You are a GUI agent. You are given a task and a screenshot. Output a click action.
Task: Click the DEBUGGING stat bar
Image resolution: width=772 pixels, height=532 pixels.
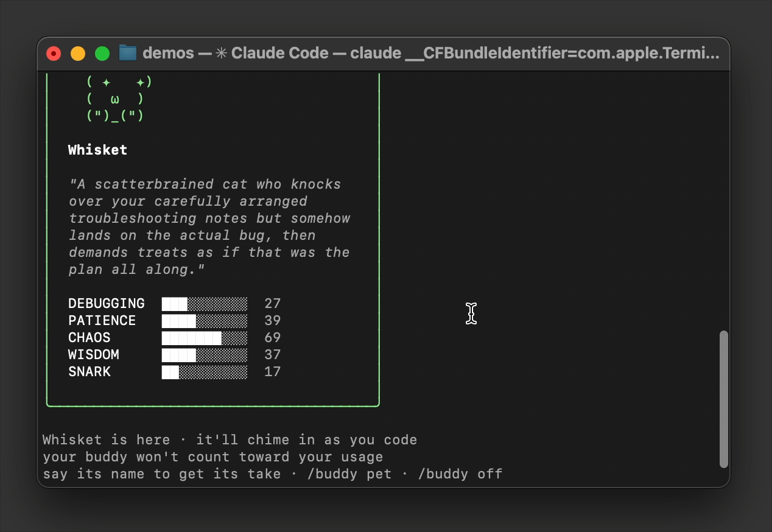pyautogui.click(x=204, y=304)
